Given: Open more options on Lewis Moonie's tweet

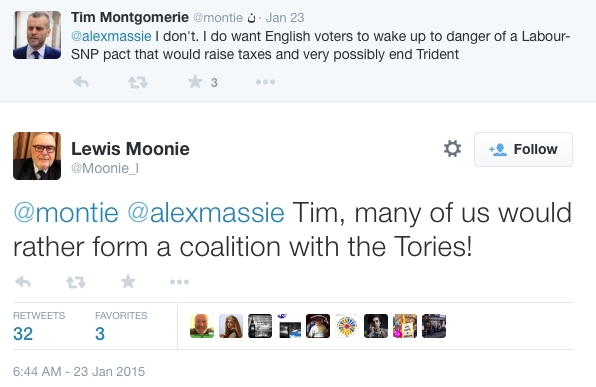Looking at the screenshot, I should pyautogui.click(x=179, y=282).
